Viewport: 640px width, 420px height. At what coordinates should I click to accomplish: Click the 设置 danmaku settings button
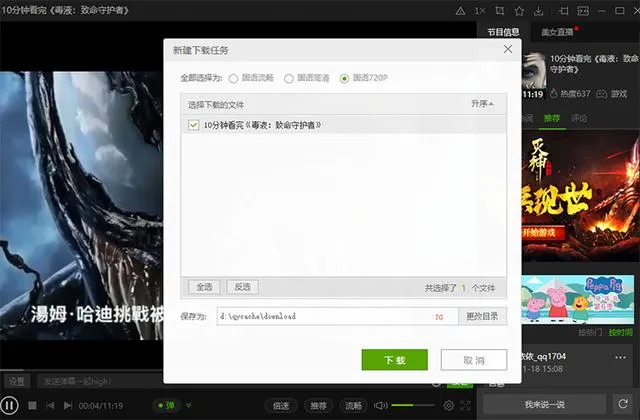[x=17, y=382]
